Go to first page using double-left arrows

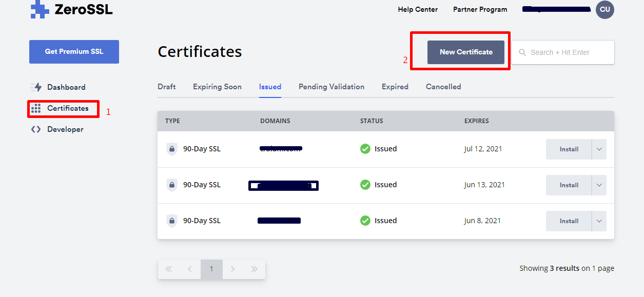pyautogui.click(x=169, y=269)
